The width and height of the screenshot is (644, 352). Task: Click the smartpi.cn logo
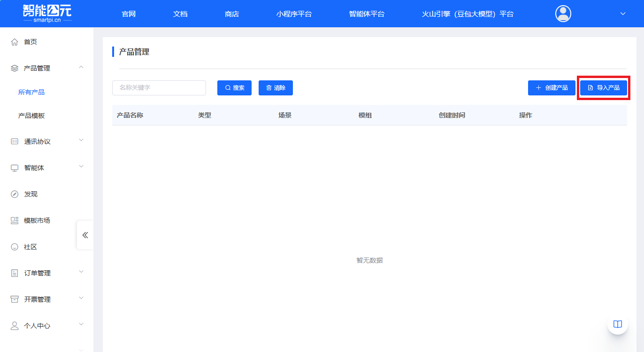47,13
